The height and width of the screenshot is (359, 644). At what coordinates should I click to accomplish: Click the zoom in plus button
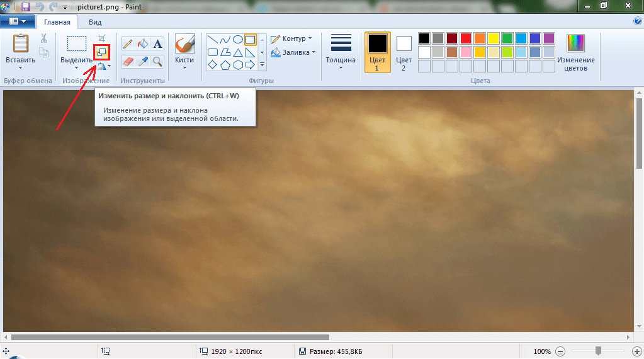pyautogui.click(x=636, y=351)
